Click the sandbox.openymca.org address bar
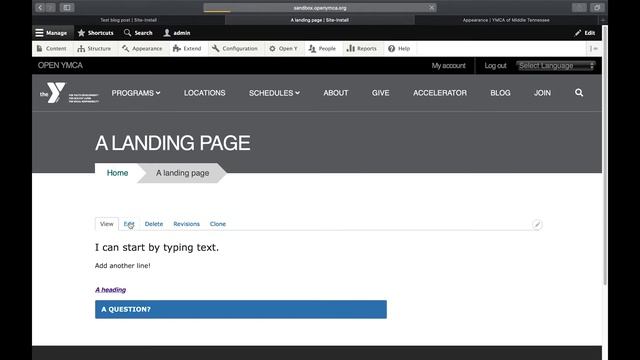640x360 pixels. tap(320, 8)
